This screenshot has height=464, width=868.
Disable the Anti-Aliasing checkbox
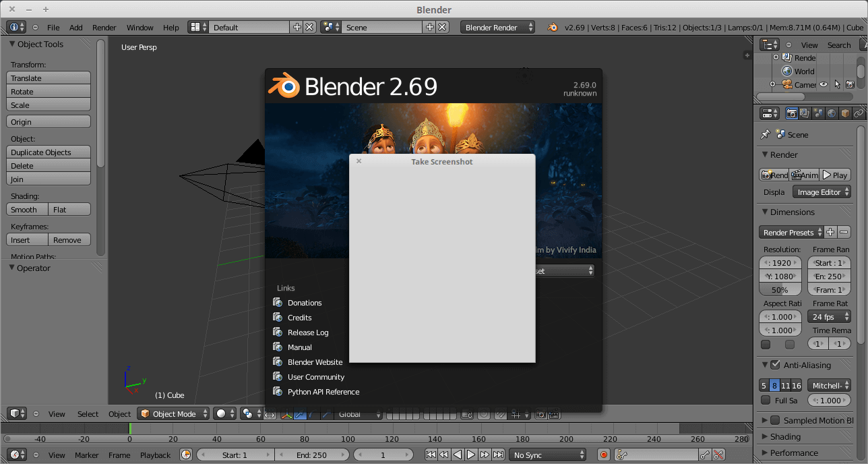775,365
